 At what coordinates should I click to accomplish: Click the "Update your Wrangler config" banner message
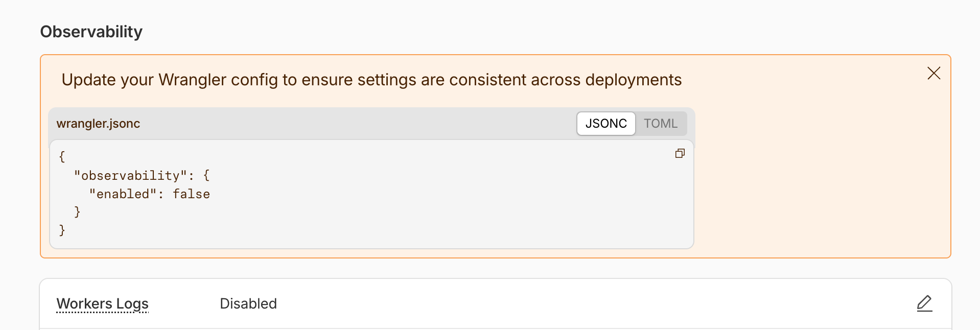[371, 80]
